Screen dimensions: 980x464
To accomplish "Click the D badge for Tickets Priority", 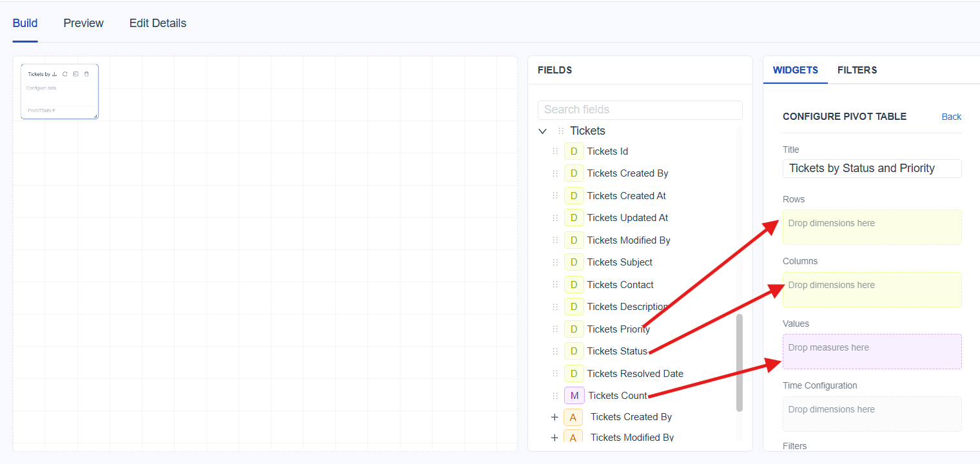I will [574, 329].
